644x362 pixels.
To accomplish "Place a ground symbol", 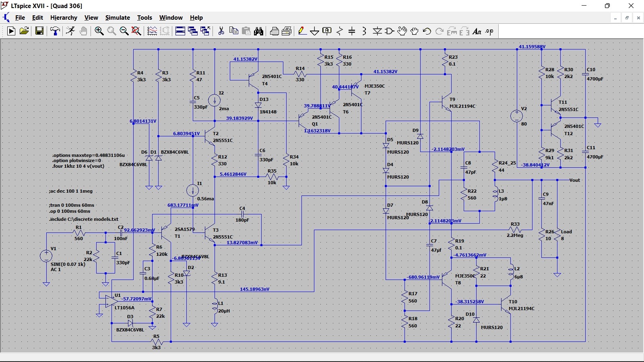I will 315,31.
